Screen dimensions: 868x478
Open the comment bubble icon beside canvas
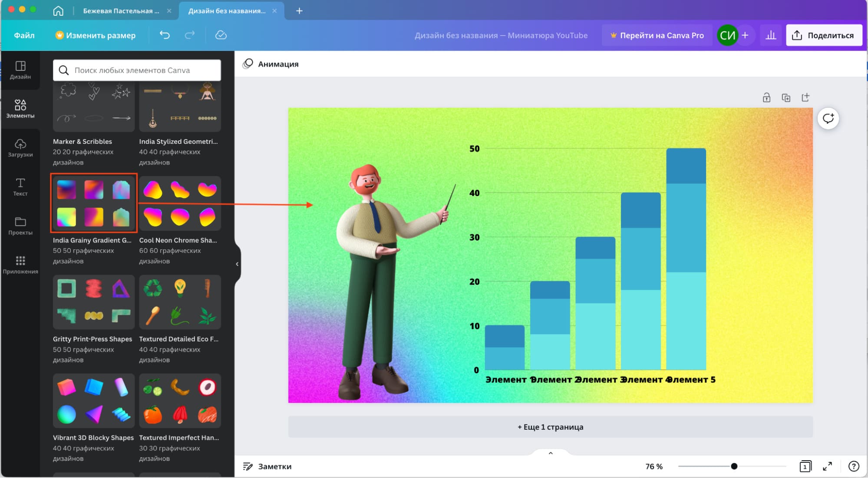click(x=828, y=118)
